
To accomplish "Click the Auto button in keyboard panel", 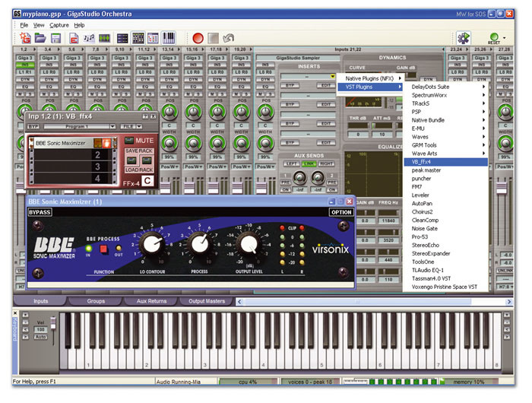I will [40, 337].
